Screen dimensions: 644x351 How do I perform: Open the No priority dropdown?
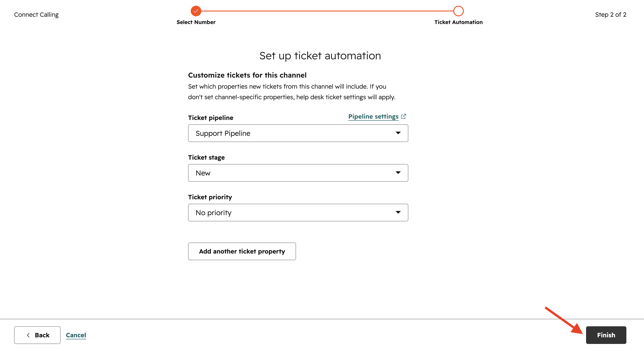298,212
